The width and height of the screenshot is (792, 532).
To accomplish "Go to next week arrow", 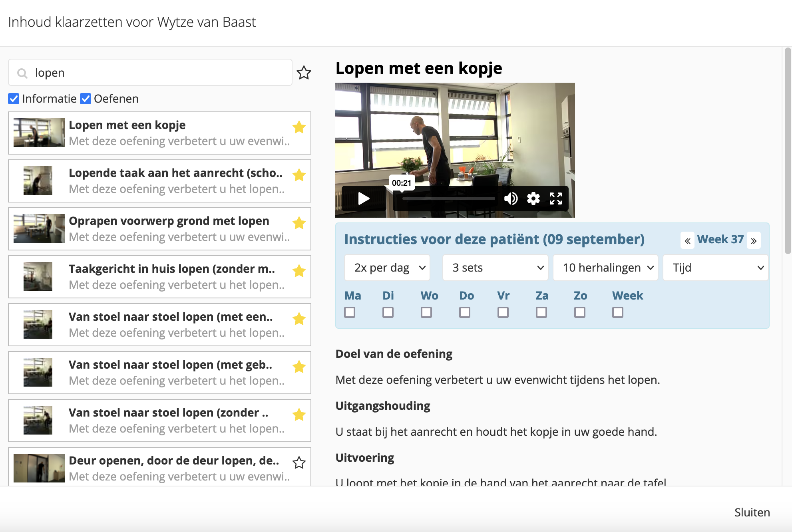I will (754, 241).
